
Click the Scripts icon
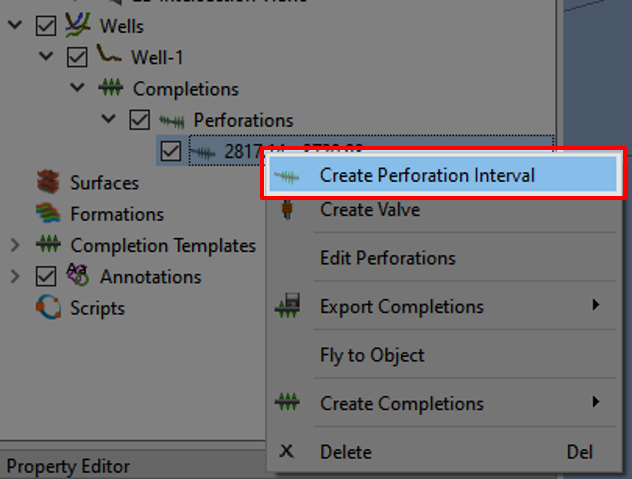[48, 307]
